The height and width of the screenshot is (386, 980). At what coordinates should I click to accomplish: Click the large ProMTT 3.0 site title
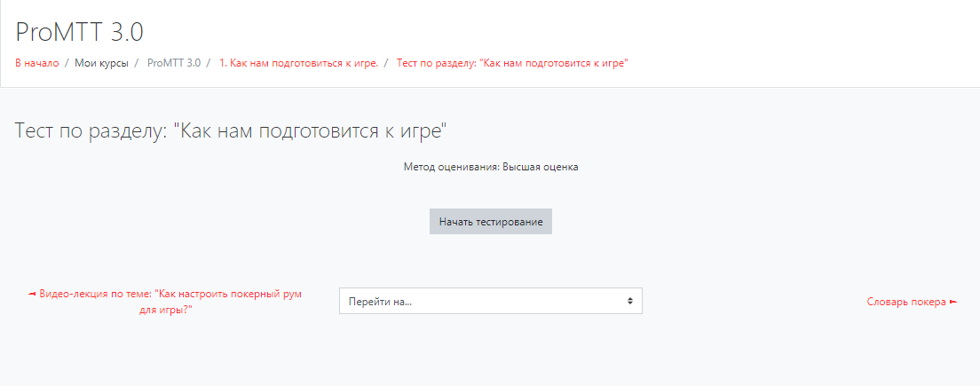79,32
